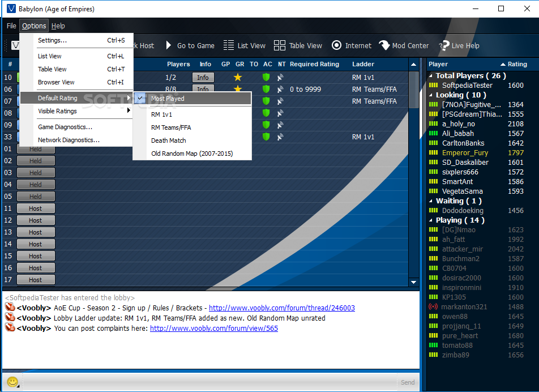The height and width of the screenshot is (392, 539).
Task: Click Host button for room 14
Action: pos(36,244)
